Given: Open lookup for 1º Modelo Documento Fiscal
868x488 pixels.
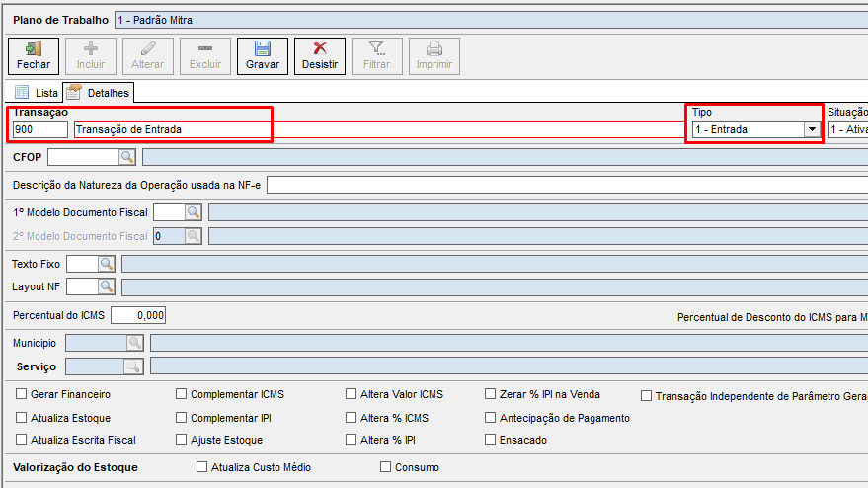Looking at the screenshot, I should click(193, 211).
